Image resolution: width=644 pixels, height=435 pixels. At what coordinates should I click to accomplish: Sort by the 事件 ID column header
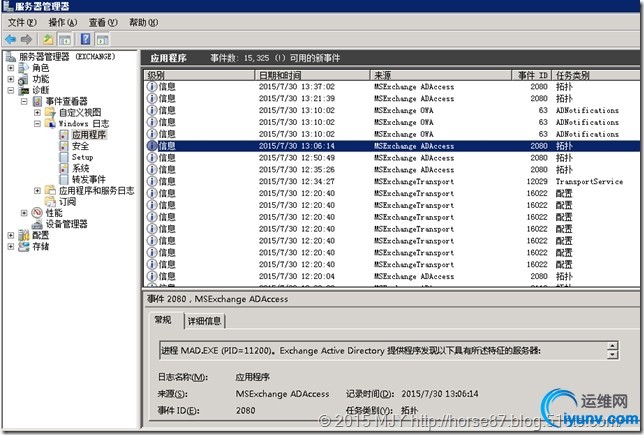pyautogui.click(x=532, y=75)
